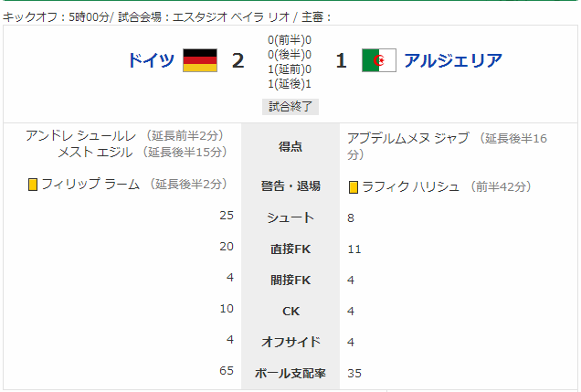Select scorer メスト エジル

pyautogui.click(x=95, y=153)
